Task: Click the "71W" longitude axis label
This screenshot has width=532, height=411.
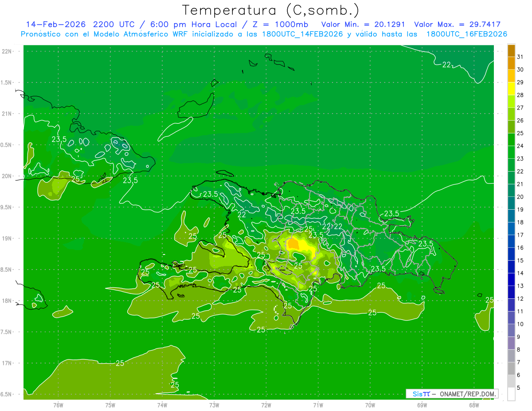Action: coord(318,405)
